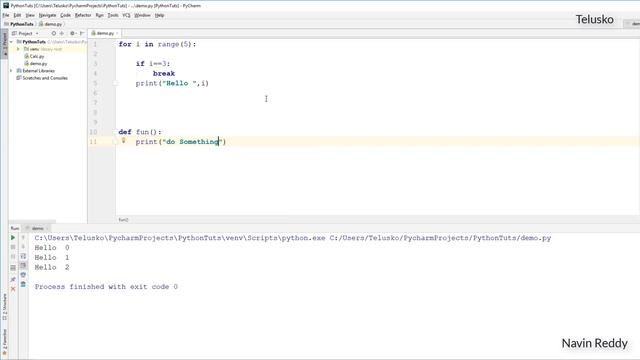The width and height of the screenshot is (640, 360).
Task: Click the "do Something" string on line 11
Action: click(x=194, y=142)
